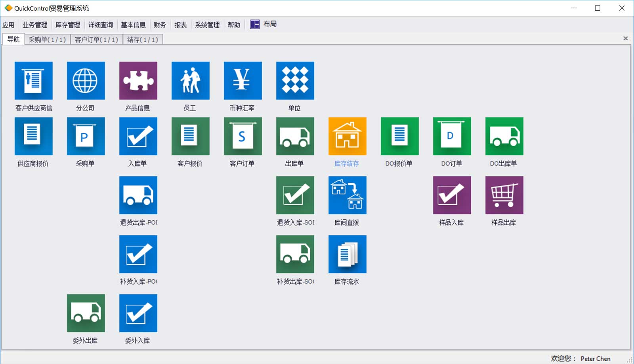This screenshot has width=634, height=364.
Task: Open the 财务 menu
Action: point(160,25)
